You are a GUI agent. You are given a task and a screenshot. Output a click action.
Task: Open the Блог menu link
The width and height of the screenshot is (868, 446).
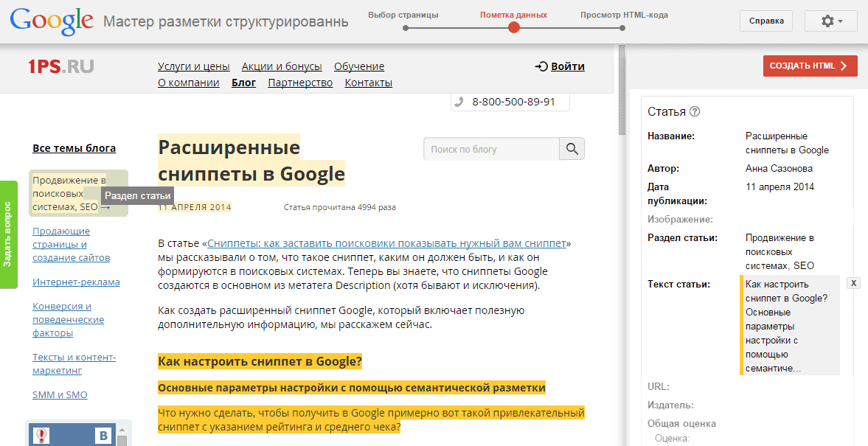click(243, 83)
